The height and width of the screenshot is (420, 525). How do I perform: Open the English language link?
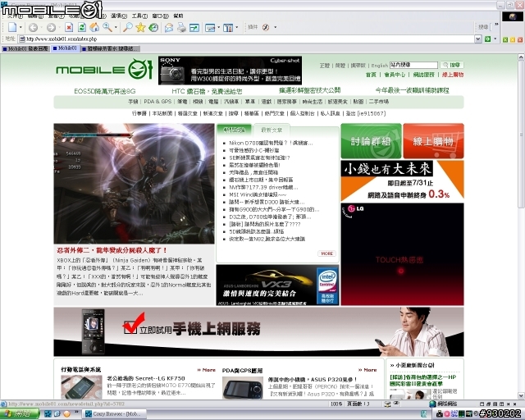click(379, 66)
